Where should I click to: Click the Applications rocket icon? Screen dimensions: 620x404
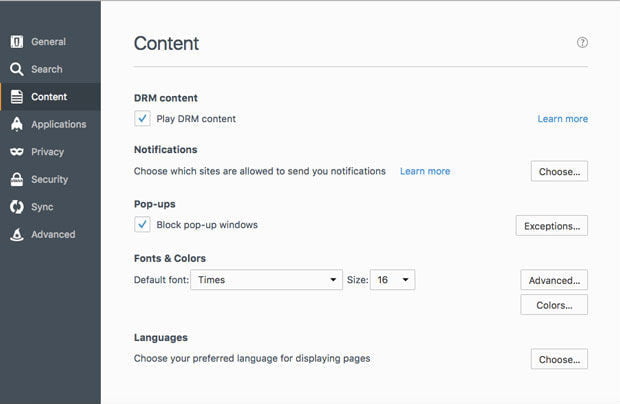[16, 124]
